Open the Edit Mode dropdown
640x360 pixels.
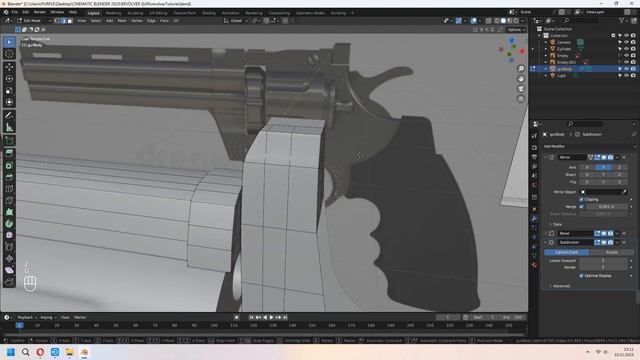click(33, 21)
